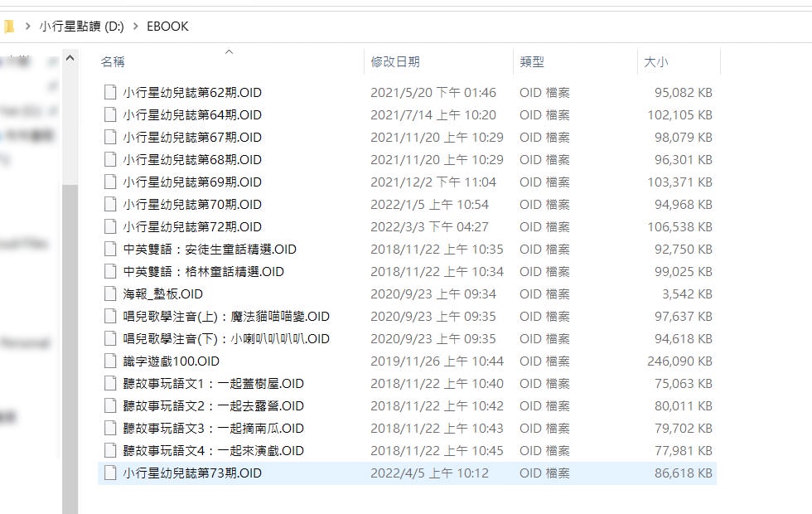Click file icon of 小行星幼兒誌第70期.OID
812x514 pixels.
coord(109,204)
